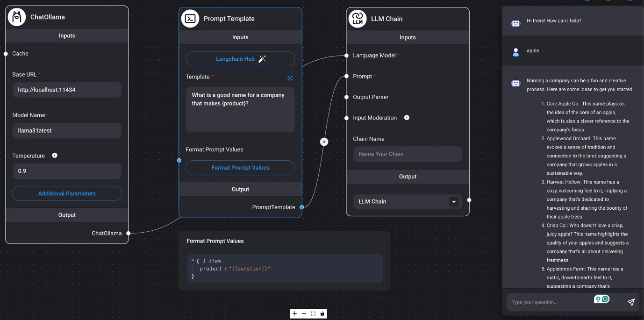Click the Grammarly icon in chat input
Image resolution: width=644 pixels, height=320 pixels.
click(x=606, y=299)
